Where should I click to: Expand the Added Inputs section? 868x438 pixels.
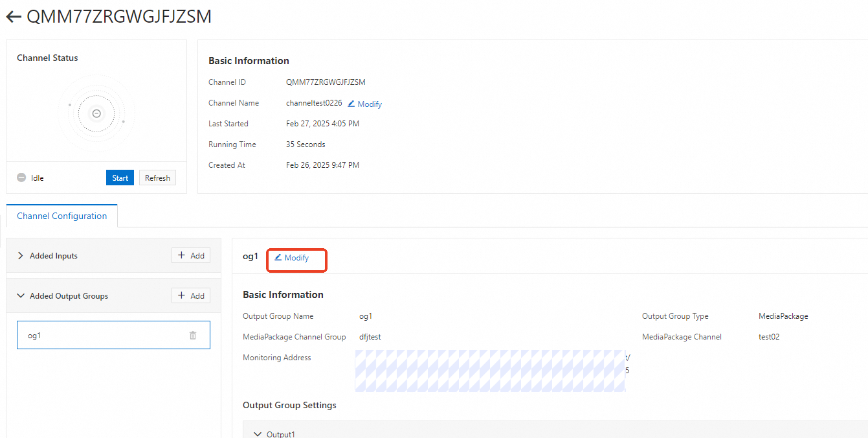(x=21, y=256)
